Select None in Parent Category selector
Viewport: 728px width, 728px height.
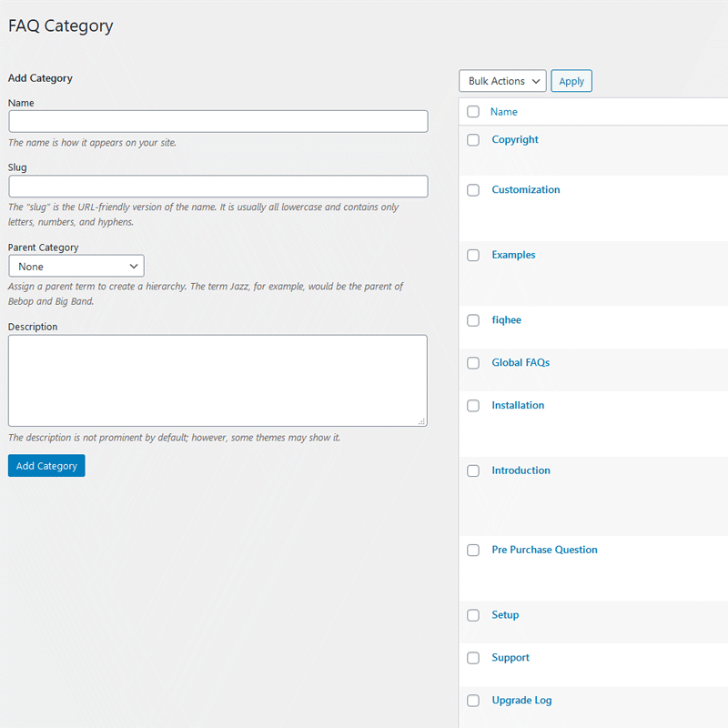(76, 266)
